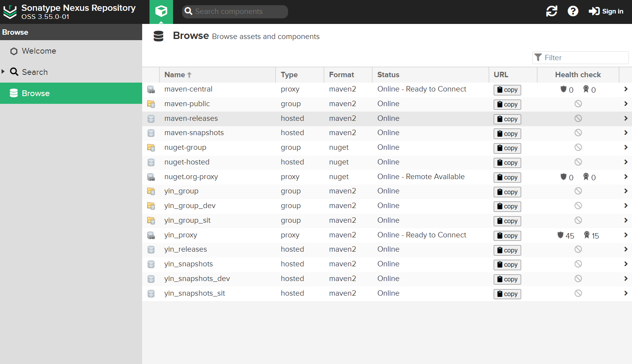Screen dimensions: 632x364
Task: Open the yin_group_sit repository name
Action: tap(187, 220)
